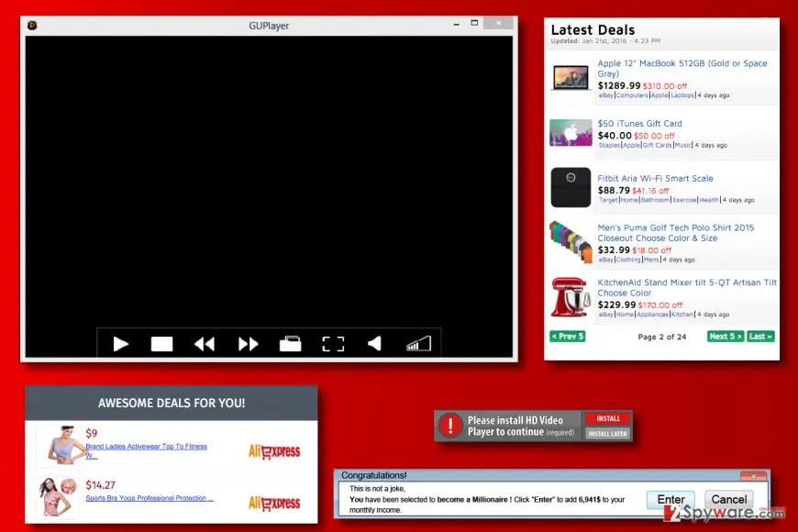Toggle fullscreen mode in GUPlayer
Screen dimensions: 798x532
click(x=333, y=344)
